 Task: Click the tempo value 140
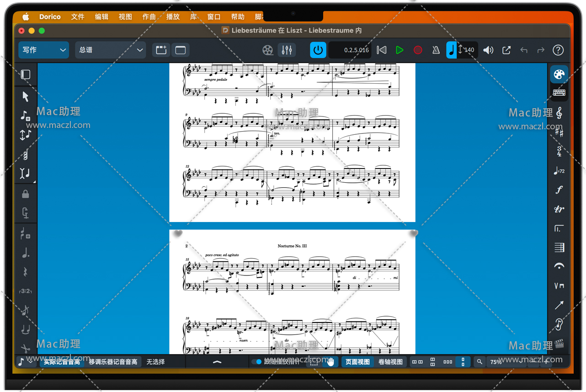(469, 50)
